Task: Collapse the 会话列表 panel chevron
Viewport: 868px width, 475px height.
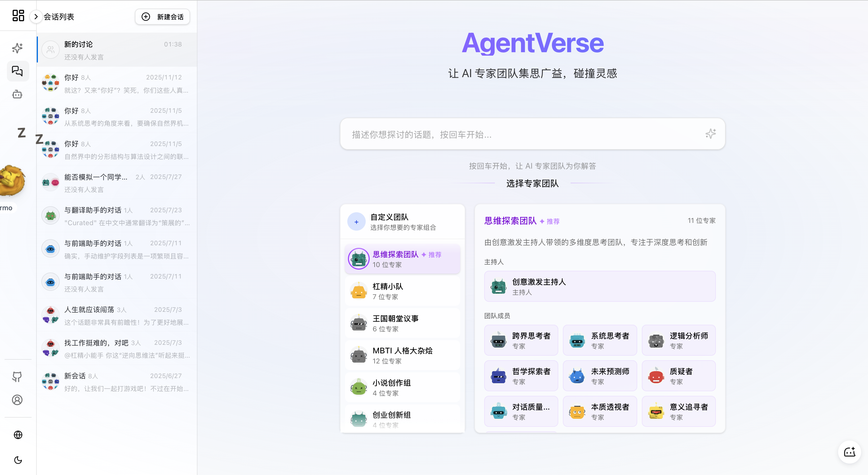Action: (x=36, y=17)
